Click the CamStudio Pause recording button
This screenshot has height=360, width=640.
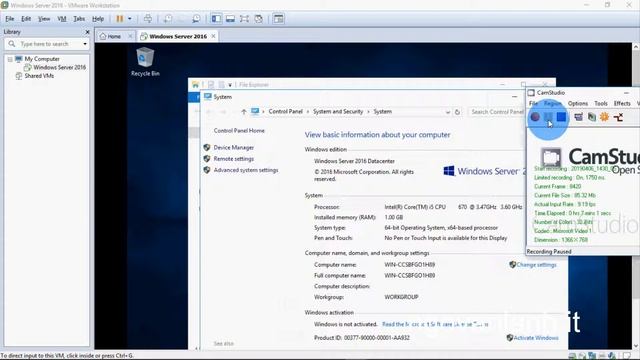point(548,117)
